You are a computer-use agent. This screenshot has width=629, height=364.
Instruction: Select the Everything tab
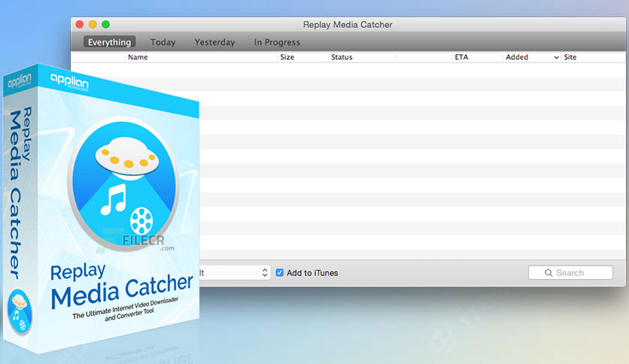point(110,42)
